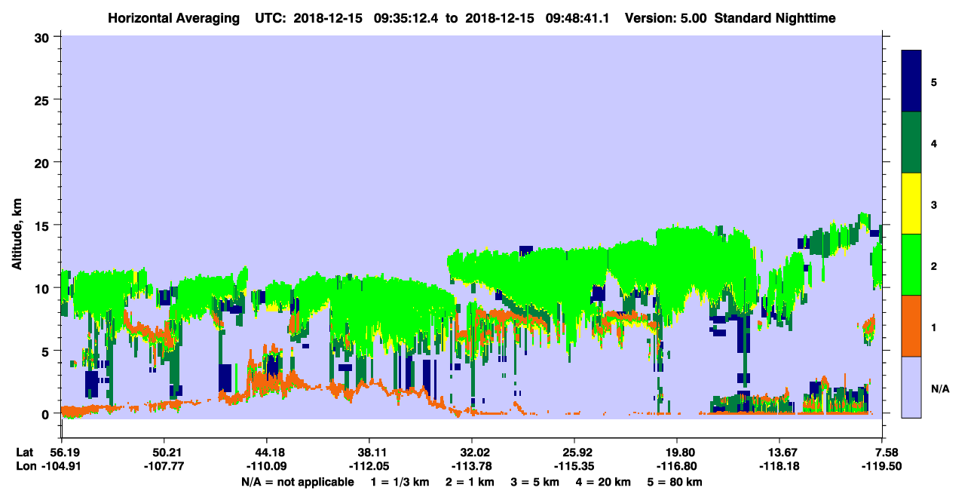Image resolution: width=980 pixels, height=503 pixels.
Task: Select the dark green colorbar segment labeled 4
Action: [911, 143]
